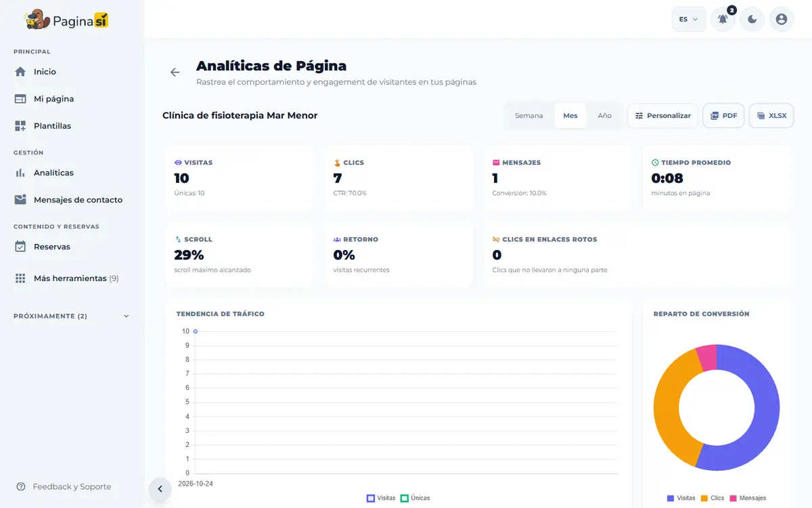
Task: Click the people icon beside Retorno
Action: [x=337, y=239]
